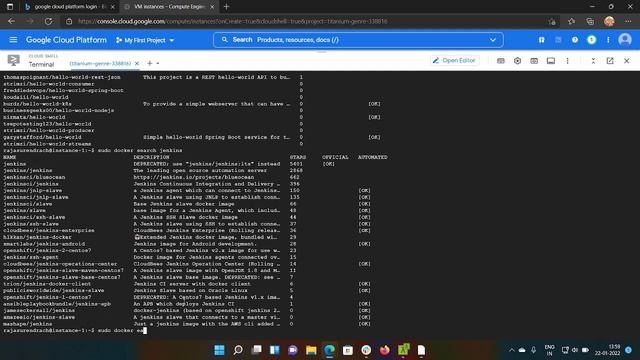
Task: Close the titanium-genre terminal tab
Action: pos(137,63)
